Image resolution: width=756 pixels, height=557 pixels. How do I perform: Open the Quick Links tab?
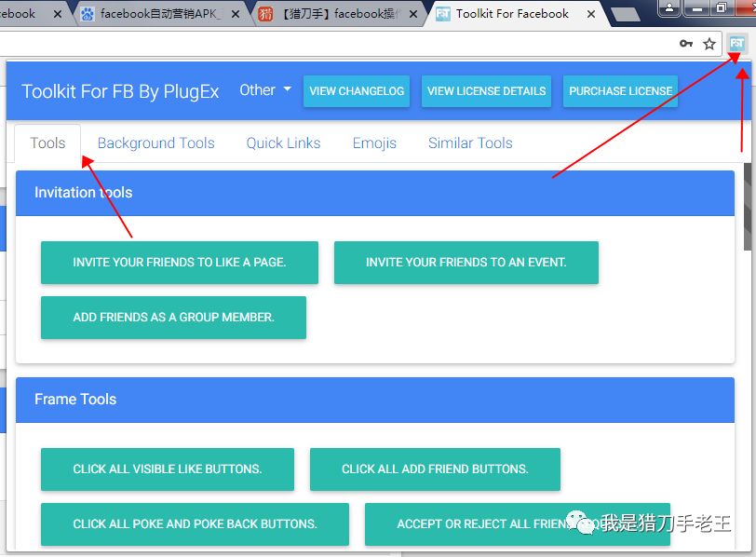(x=283, y=143)
